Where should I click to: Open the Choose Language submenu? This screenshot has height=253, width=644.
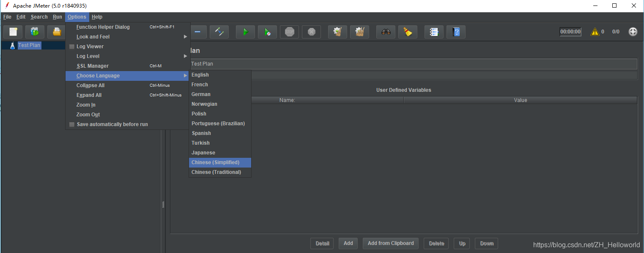(x=128, y=76)
